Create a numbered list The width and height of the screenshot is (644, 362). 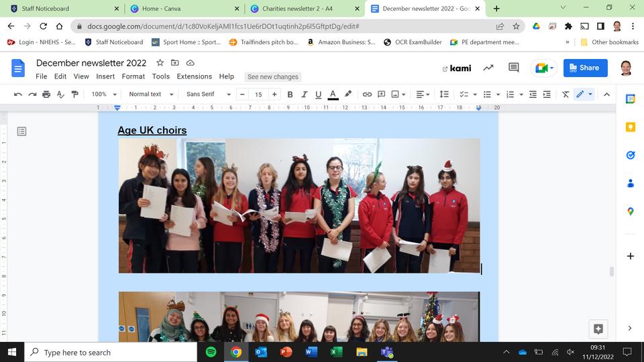[x=510, y=95]
